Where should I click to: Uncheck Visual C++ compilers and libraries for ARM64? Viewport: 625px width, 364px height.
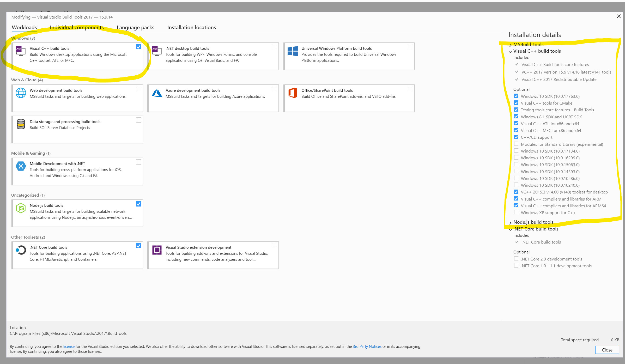pyautogui.click(x=516, y=205)
